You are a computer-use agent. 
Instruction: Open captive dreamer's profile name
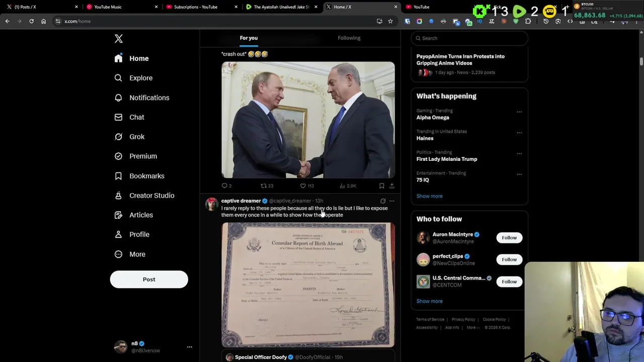point(241,201)
